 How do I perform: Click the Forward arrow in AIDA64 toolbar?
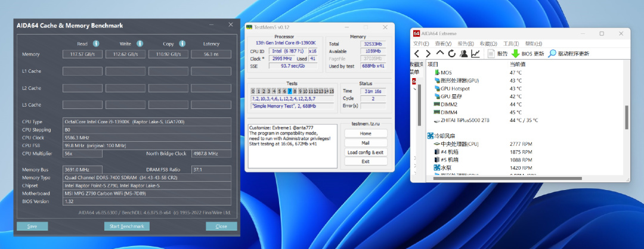coord(428,54)
